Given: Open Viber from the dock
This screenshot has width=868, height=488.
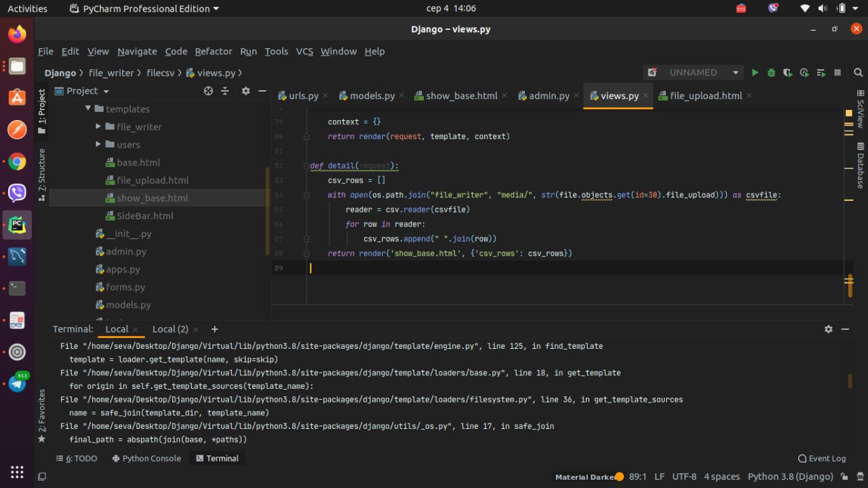Looking at the screenshot, I should coord(17,193).
